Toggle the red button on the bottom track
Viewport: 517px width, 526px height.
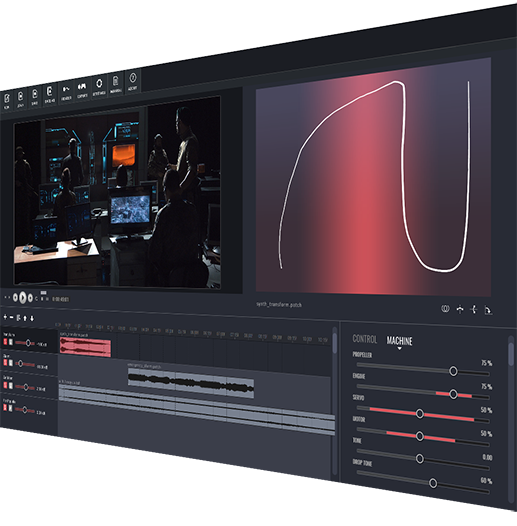tap(5, 408)
